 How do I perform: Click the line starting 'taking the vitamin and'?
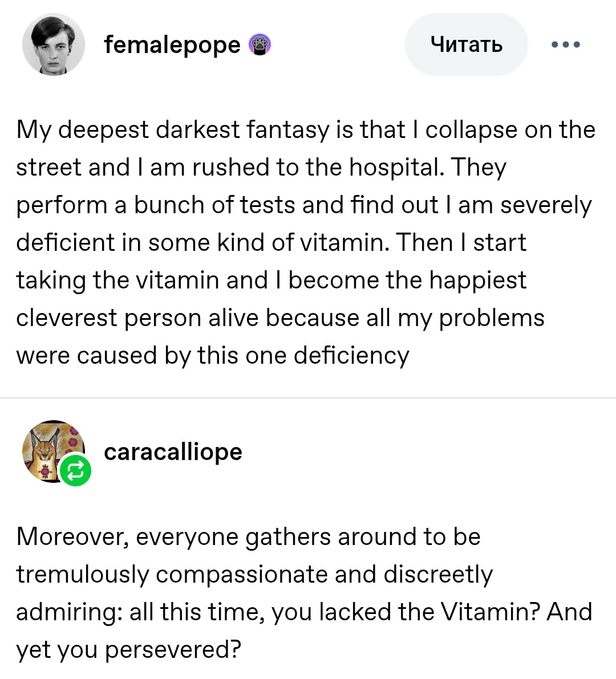point(271,280)
